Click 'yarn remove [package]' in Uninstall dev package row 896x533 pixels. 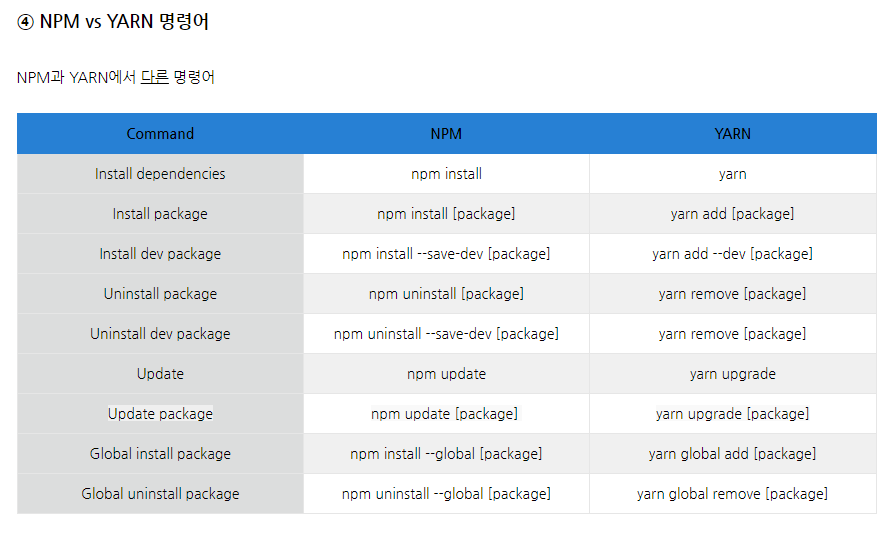(x=733, y=334)
